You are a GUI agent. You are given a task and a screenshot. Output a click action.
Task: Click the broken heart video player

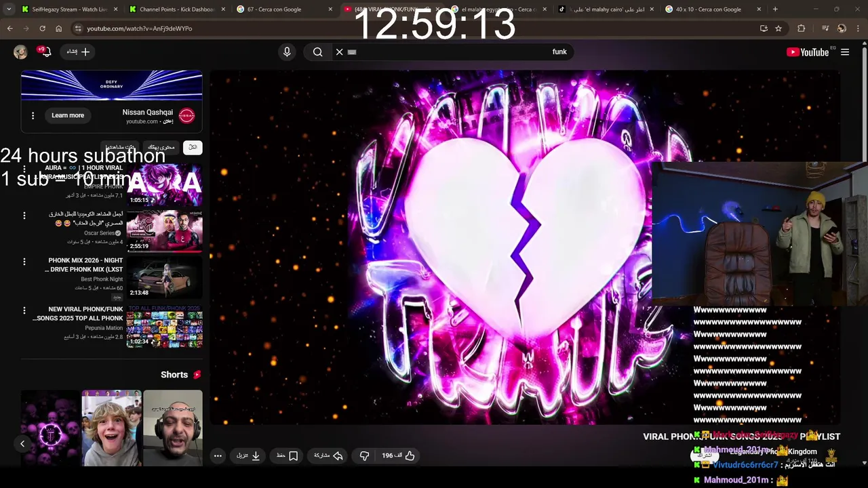[526, 247]
